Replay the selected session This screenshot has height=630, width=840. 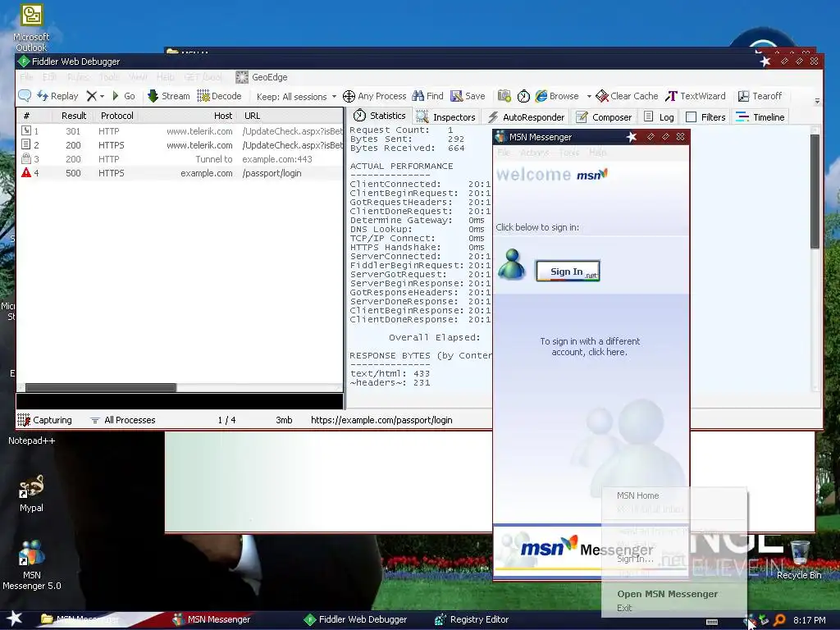[58, 96]
